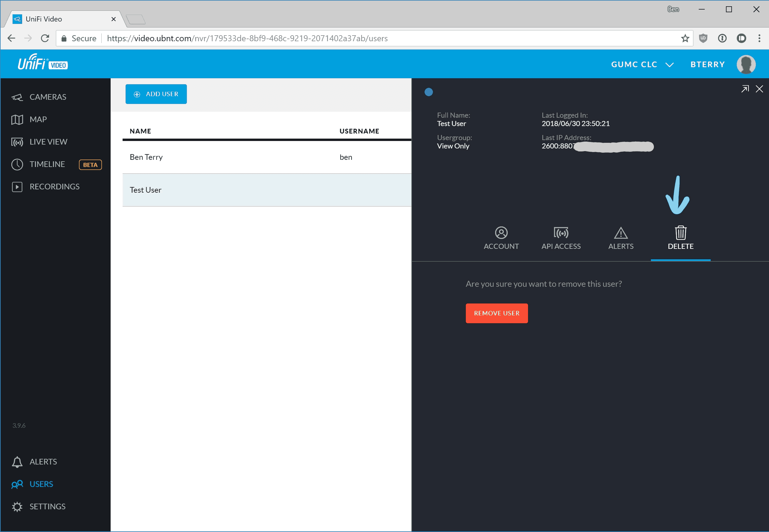Open LIVE VIEW in sidebar

(48, 141)
